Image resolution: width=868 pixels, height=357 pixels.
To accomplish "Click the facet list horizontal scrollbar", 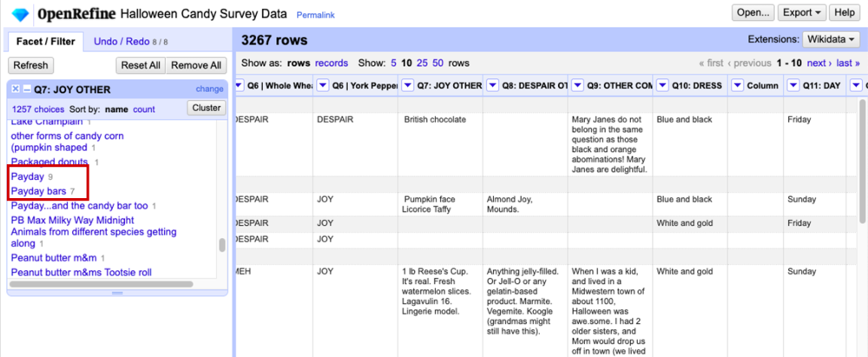I will tap(102, 284).
